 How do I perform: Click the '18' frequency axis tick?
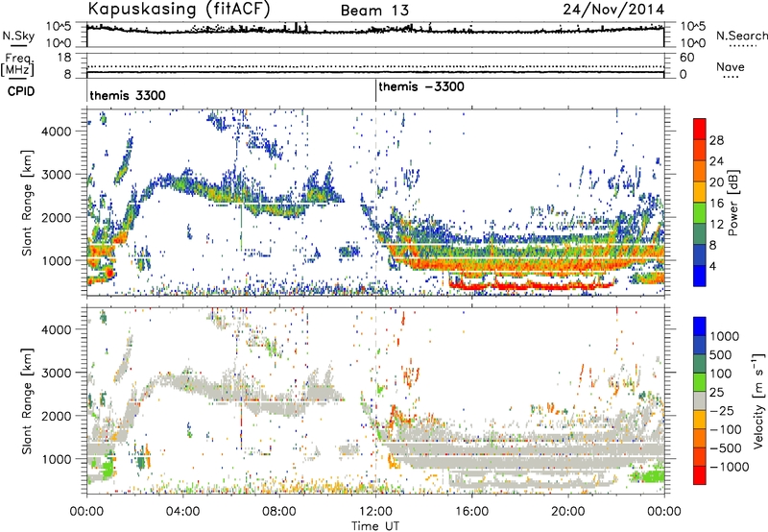click(x=64, y=58)
